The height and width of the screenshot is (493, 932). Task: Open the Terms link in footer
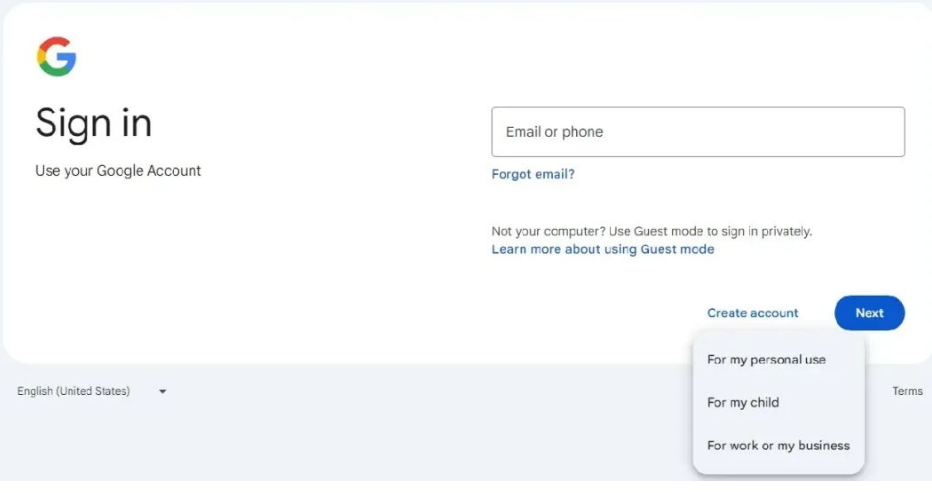(x=907, y=391)
